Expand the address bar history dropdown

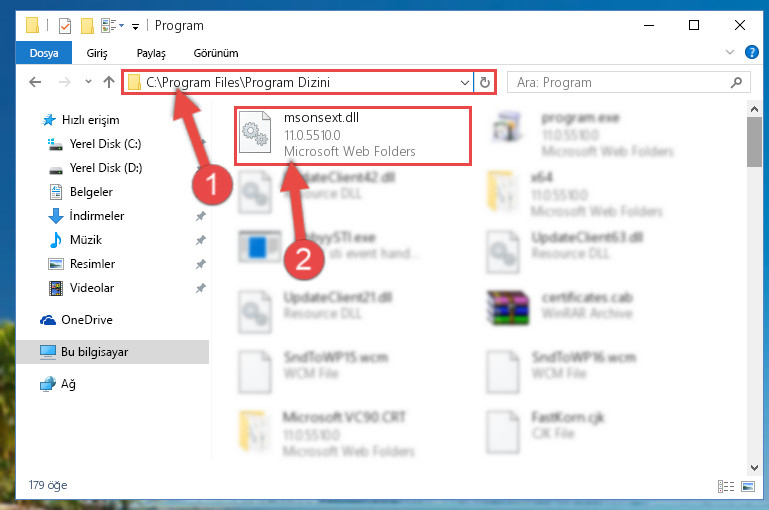click(x=464, y=82)
